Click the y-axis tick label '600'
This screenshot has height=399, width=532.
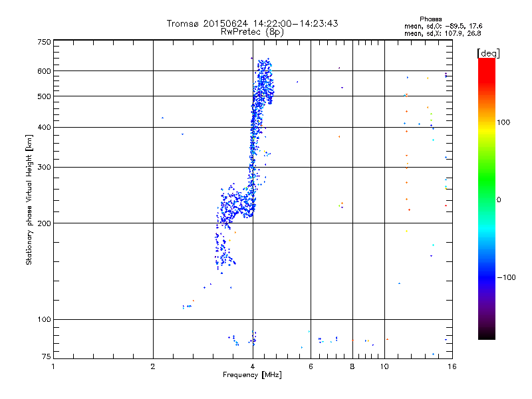pyautogui.click(x=44, y=71)
